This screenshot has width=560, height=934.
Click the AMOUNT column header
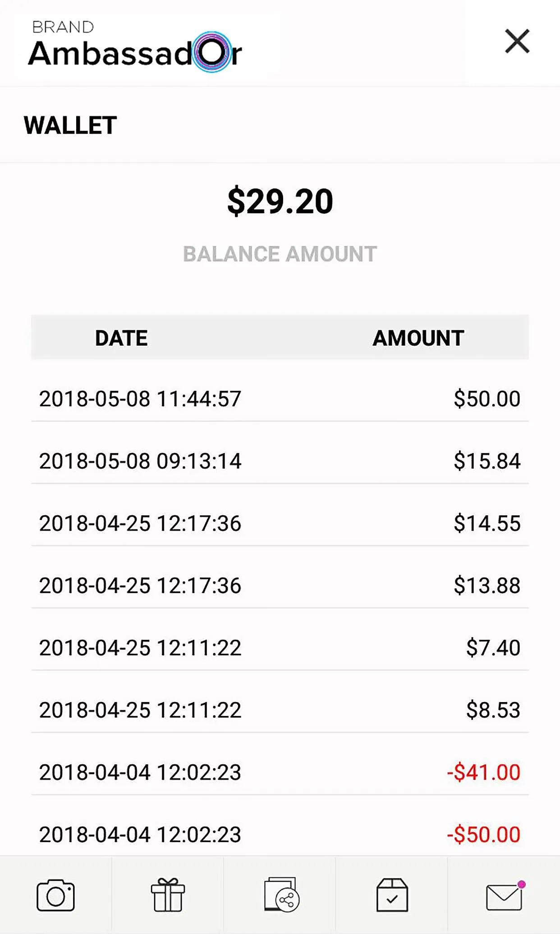coord(418,338)
